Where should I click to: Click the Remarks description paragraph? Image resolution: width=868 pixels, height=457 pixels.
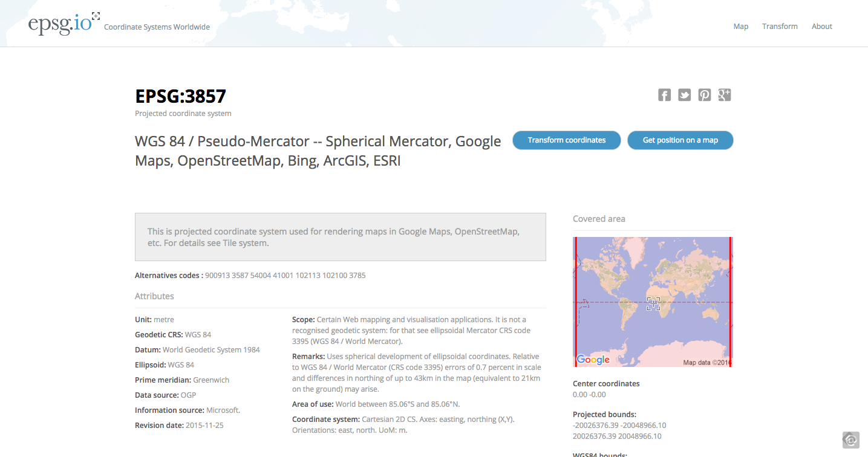417,373
